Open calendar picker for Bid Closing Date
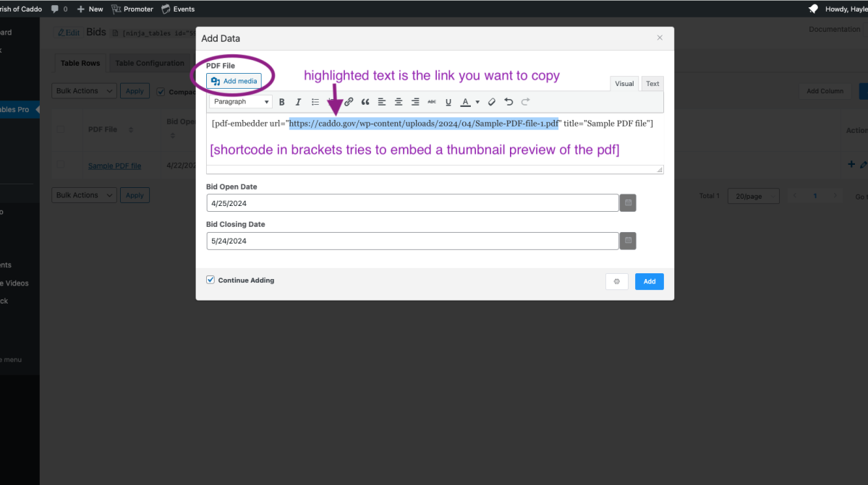 coord(628,241)
